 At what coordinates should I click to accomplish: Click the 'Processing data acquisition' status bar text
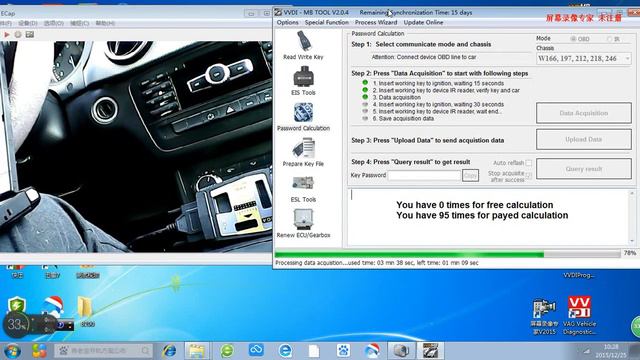377,263
